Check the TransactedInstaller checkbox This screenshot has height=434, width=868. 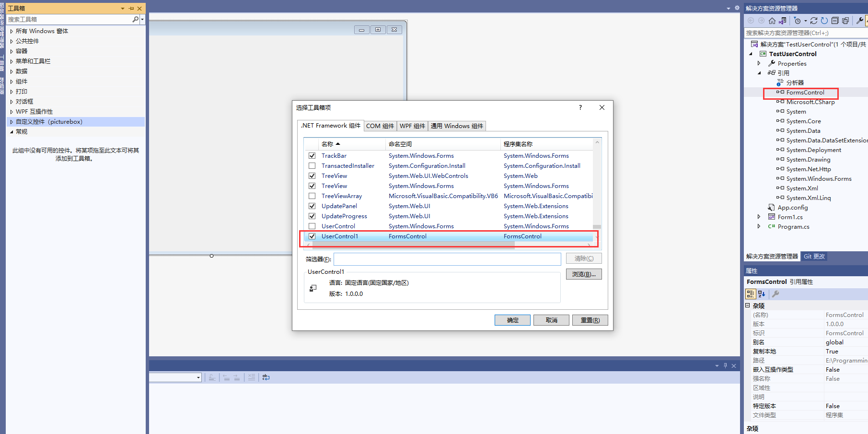coord(312,165)
